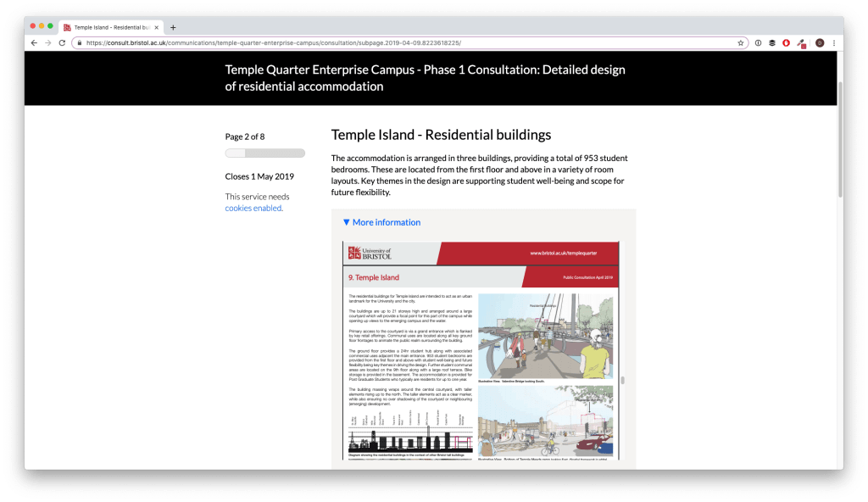Select the Temple Island - Residential tab
Screen dimensions: 868x502
coord(111,27)
